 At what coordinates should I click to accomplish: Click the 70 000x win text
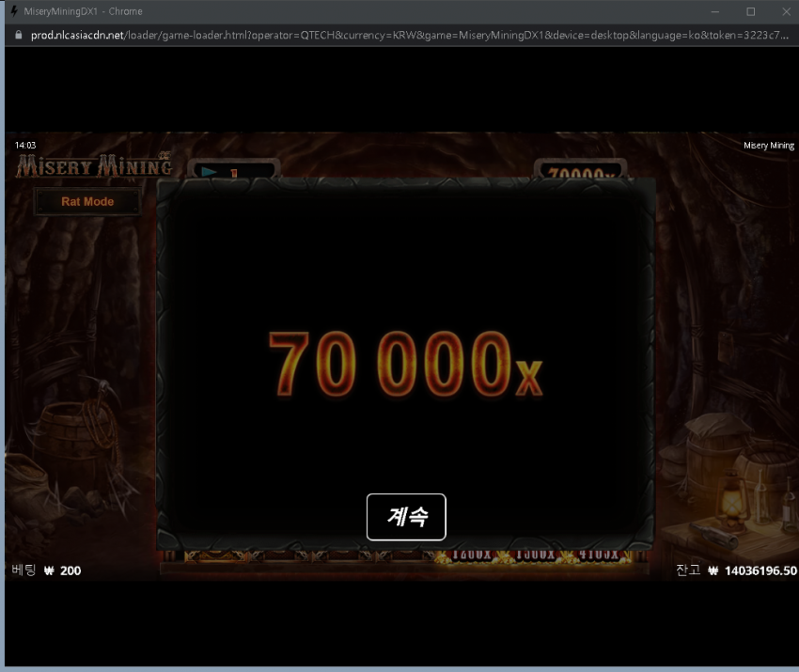(x=406, y=364)
